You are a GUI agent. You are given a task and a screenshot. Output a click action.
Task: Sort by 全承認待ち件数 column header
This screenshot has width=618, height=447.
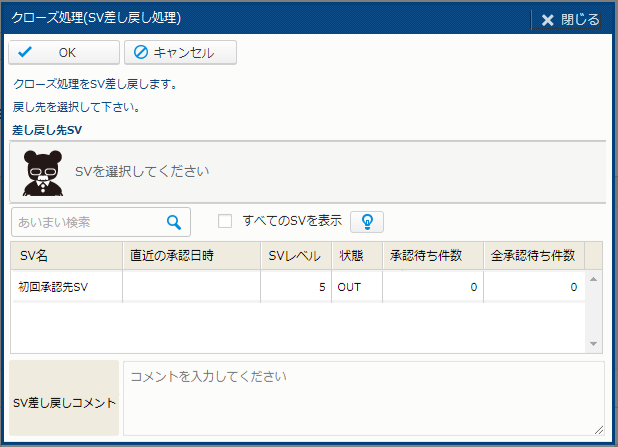[533, 256]
